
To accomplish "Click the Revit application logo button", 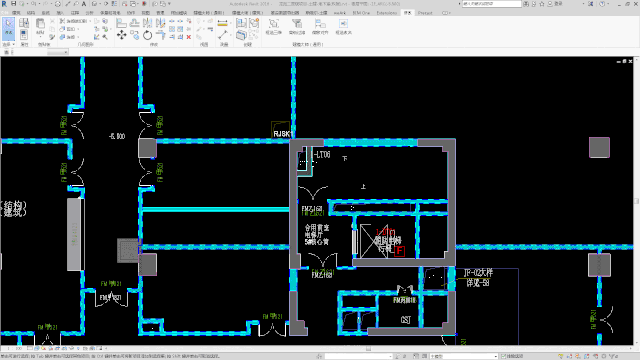I will pos(4,4).
